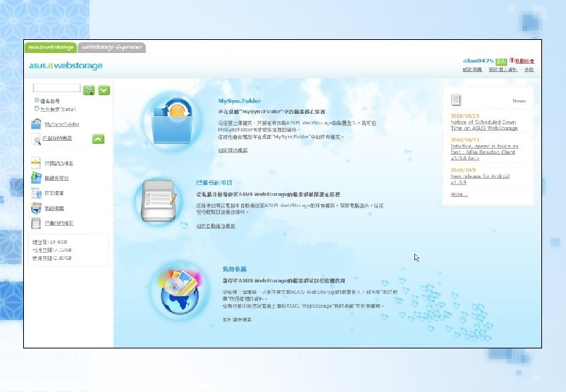This screenshot has height=392, width=566.
Task: Open New release for Android v1.0.9 news
Action: coord(480,179)
